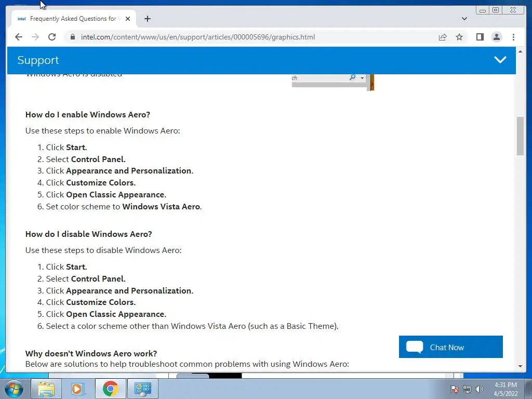The image size is (532, 399).
Task: Click 'Windows Vista Aero' in enable step 6
Action: click(x=161, y=207)
